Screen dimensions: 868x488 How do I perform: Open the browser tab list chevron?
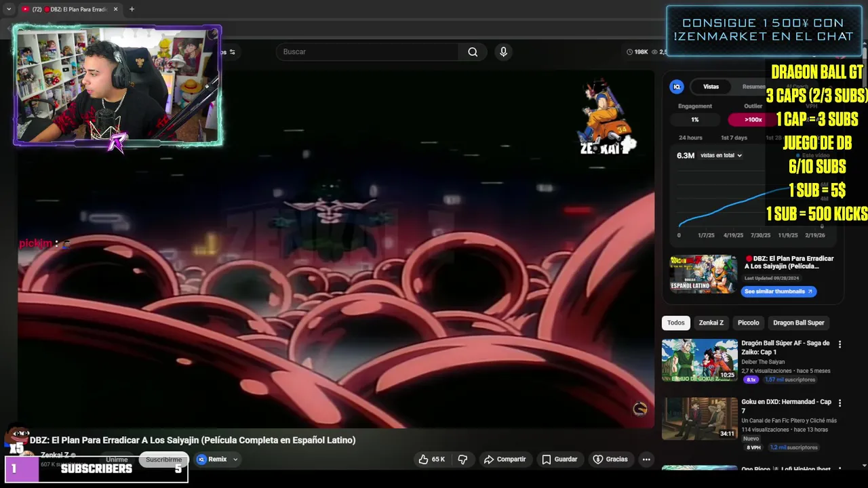[9, 9]
